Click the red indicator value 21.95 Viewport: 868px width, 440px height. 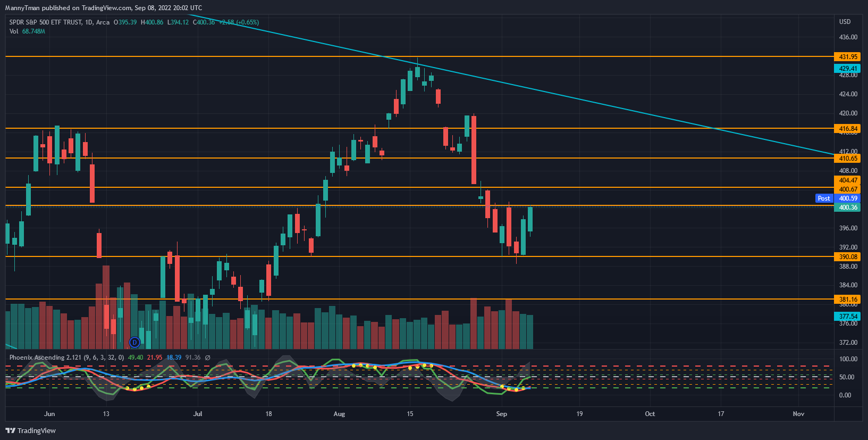click(155, 358)
